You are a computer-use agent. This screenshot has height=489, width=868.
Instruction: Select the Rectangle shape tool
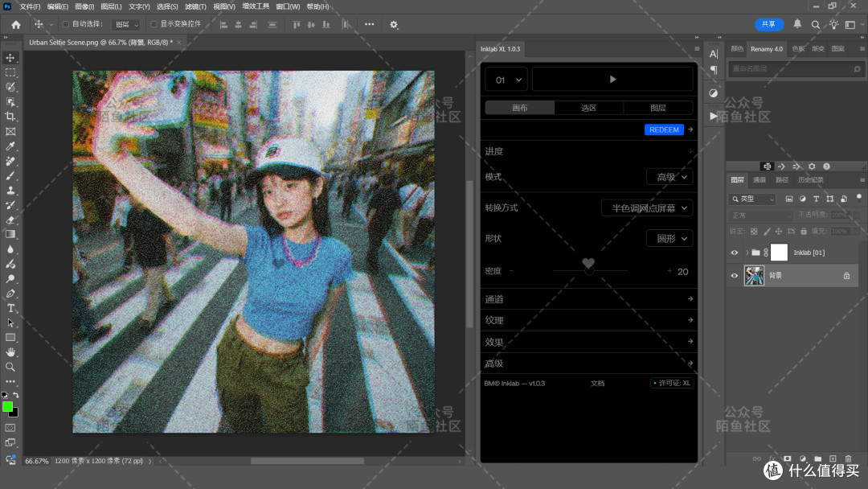(x=10, y=338)
